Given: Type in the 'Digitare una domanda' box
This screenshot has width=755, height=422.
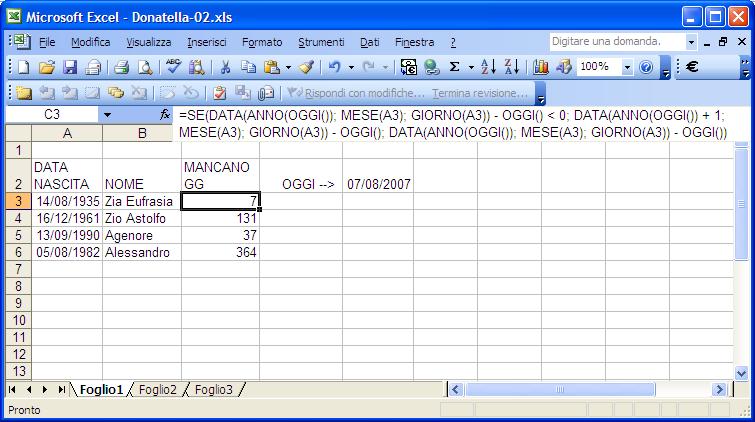Looking at the screenshot, I should [x=616, y=42].
